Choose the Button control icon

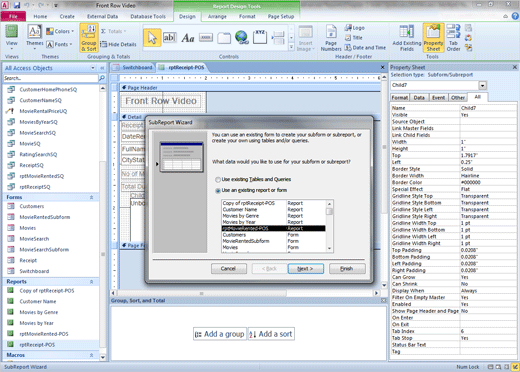tap(206, 38)
